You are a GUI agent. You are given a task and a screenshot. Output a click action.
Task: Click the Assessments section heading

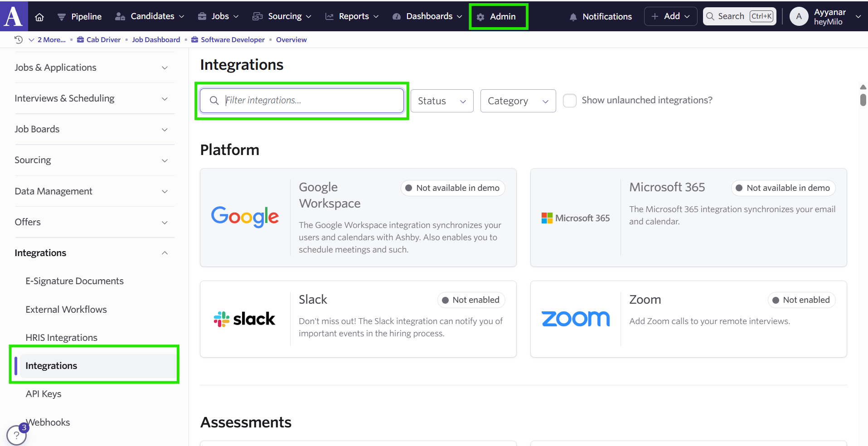[246, 422]
